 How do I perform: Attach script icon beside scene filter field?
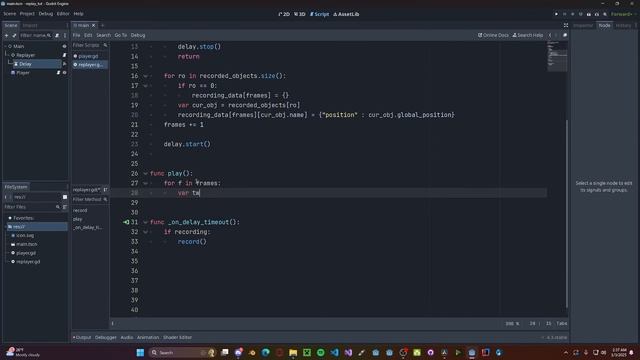[57, 36]
